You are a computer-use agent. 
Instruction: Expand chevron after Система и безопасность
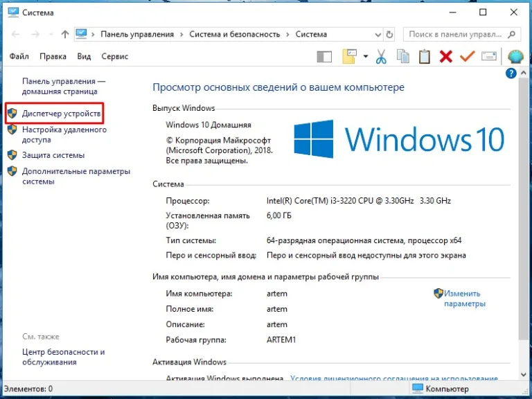(287, 34)
